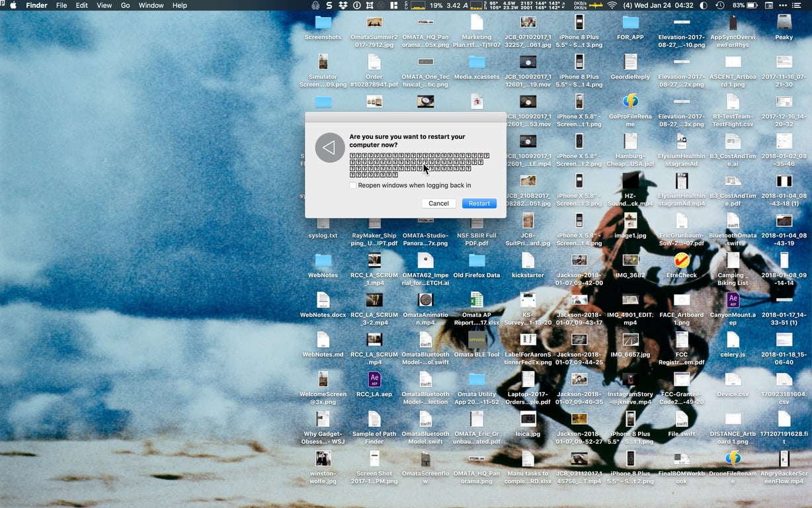Open the File menu

coord(61,5)
